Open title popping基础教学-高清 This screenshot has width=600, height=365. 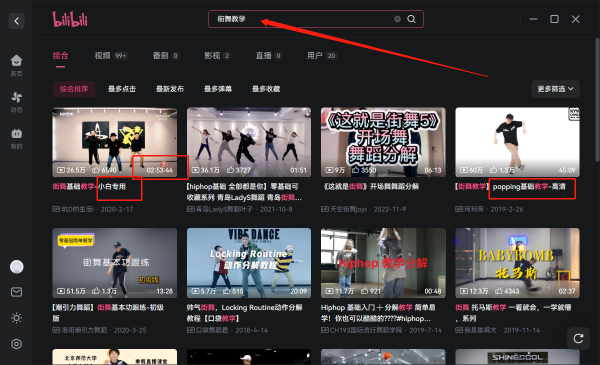511,187
